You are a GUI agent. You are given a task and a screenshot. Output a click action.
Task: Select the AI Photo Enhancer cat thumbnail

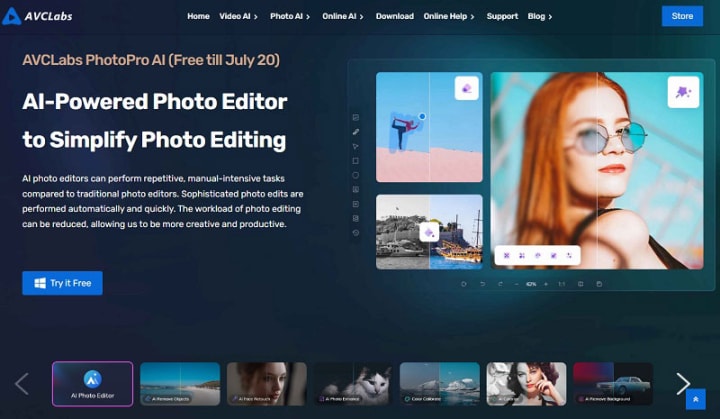tap(353, 384)
